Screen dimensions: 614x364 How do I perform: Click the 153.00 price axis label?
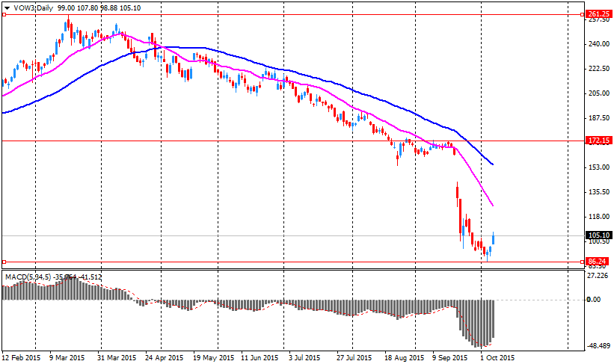[599, 167]
